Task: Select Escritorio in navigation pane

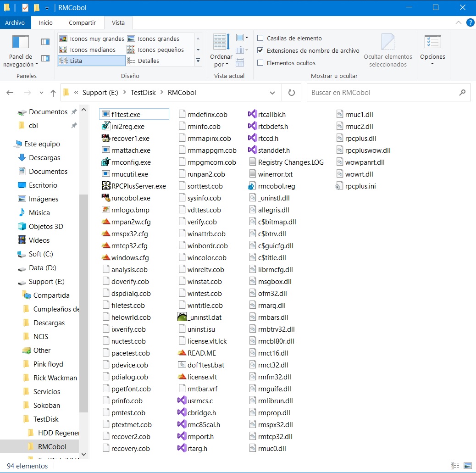Action: [x=43, y=185]
